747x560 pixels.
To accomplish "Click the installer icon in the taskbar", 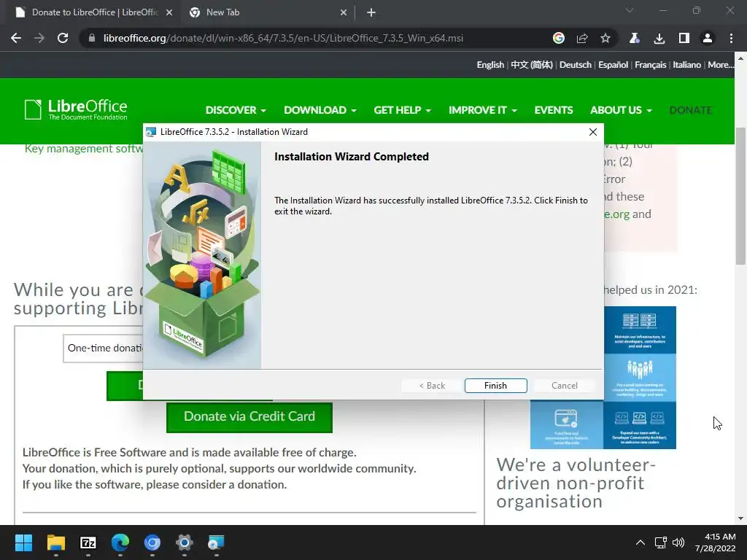I will click(x=216, y=542).
